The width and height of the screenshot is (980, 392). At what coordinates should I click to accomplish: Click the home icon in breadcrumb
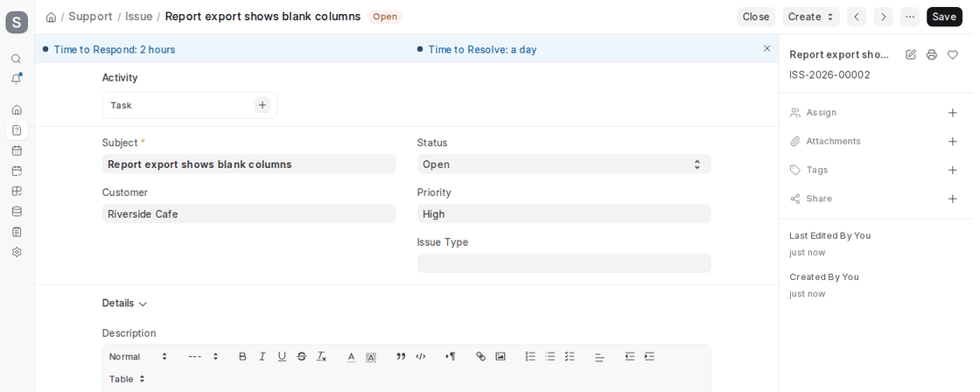click(x=52, y=17)
